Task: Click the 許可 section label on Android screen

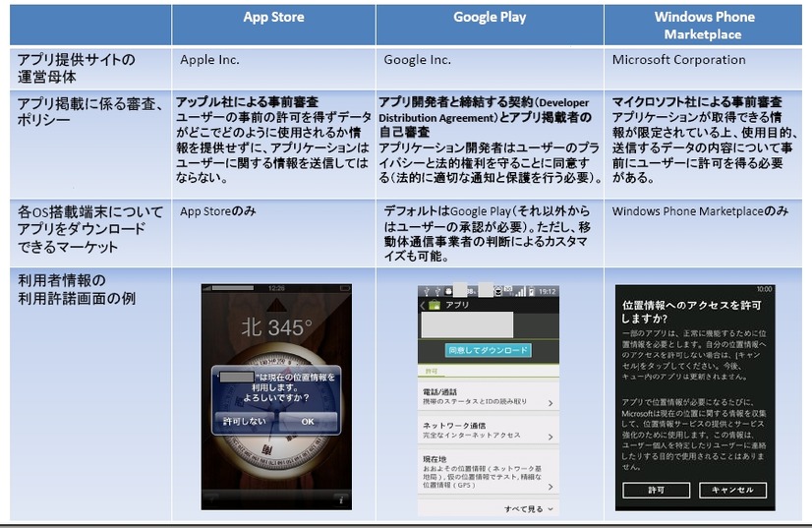Action: point(431,371)
